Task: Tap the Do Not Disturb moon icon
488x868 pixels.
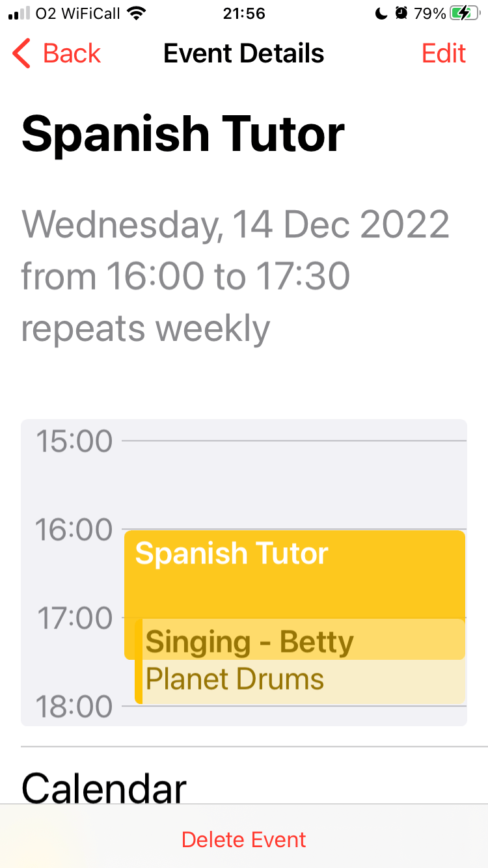Action: pyautogui.click(x=382, y=14)
